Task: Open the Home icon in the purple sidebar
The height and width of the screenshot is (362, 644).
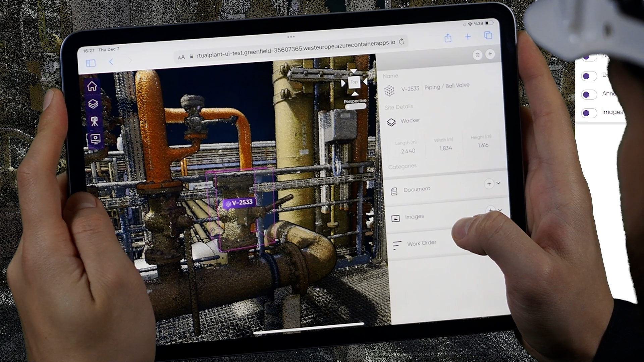Action: [x=92, y=86]
